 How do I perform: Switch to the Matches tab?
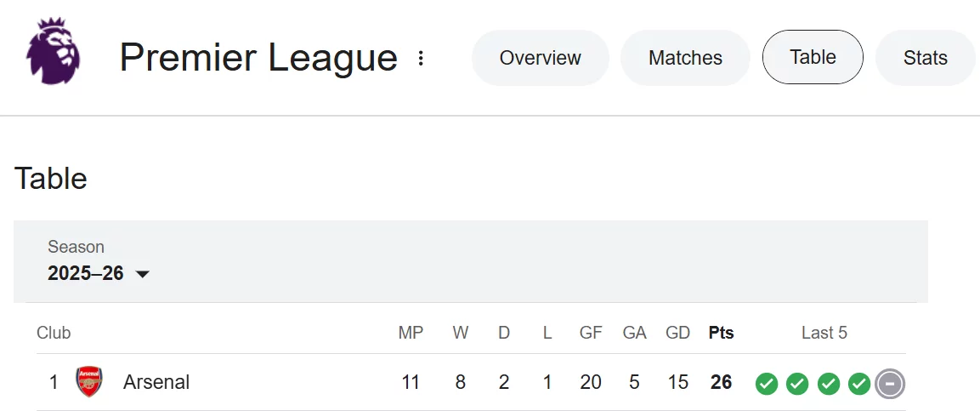pyautogui.click(x=685, y=58)
